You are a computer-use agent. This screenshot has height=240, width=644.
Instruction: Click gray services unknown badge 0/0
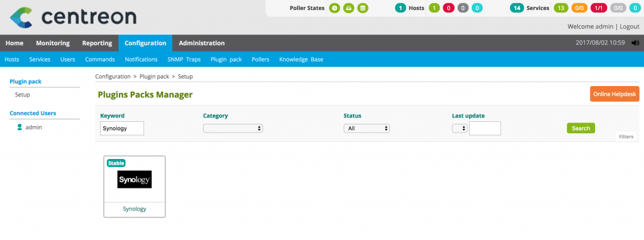pos(618,8)
